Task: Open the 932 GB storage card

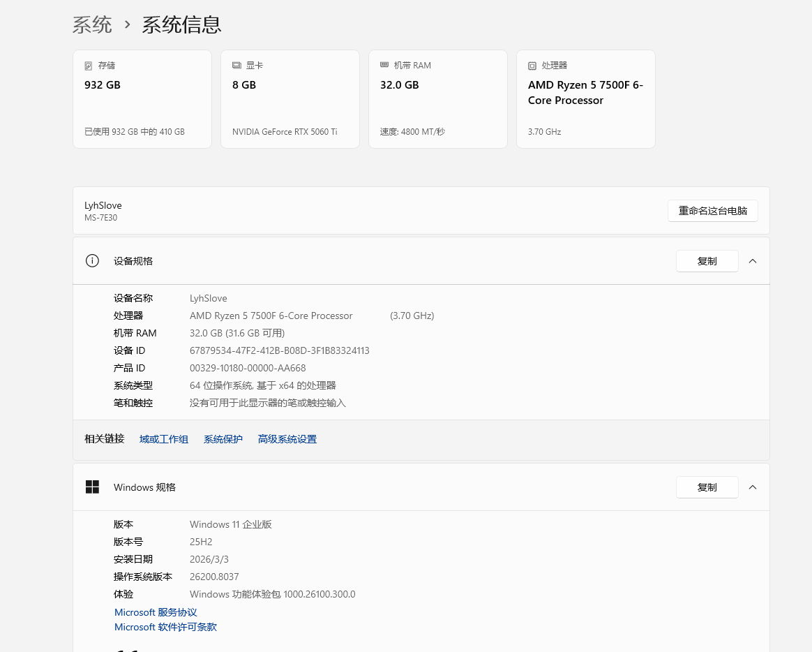Action: coord(142,99)
